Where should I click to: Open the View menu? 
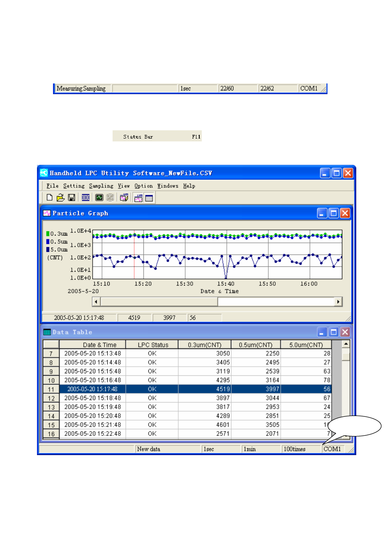click(124, 186)
